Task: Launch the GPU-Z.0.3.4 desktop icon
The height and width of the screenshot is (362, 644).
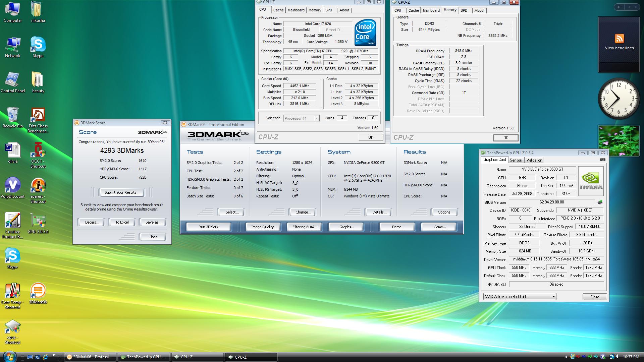Action: click(x=38, y=224)
